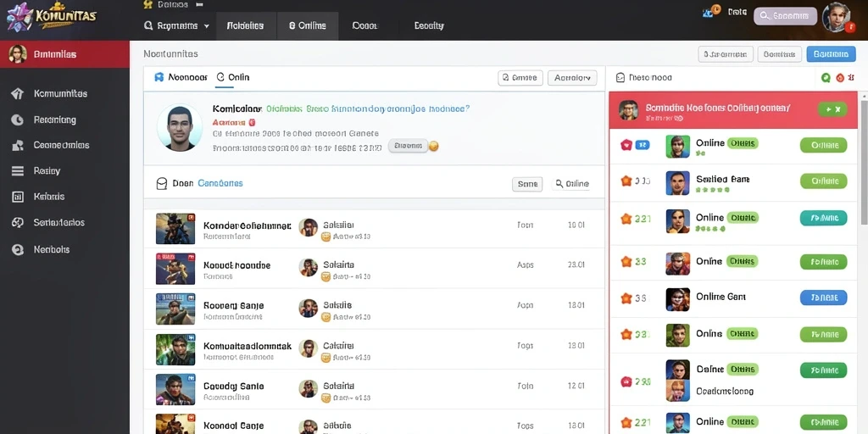Select the home icon in the left sidebar

point(17,93)
